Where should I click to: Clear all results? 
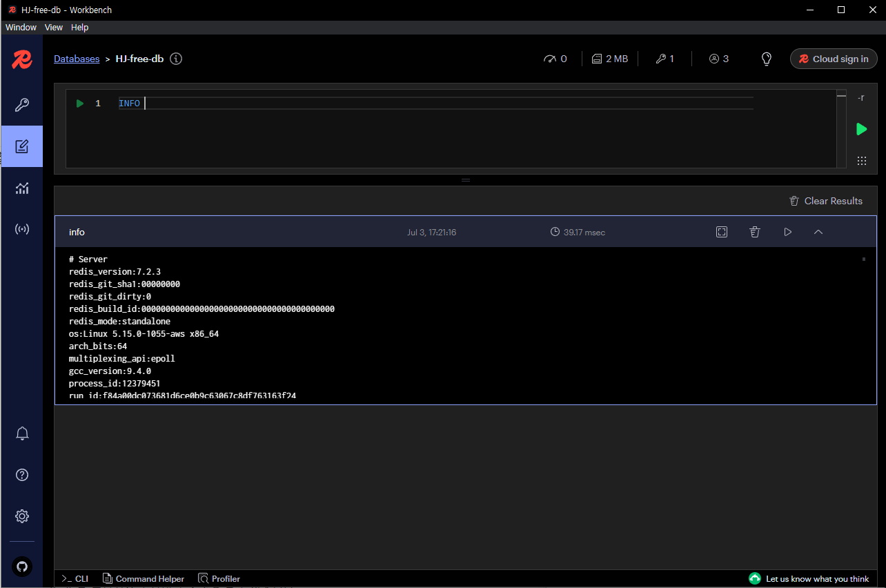tap(826, 201)
